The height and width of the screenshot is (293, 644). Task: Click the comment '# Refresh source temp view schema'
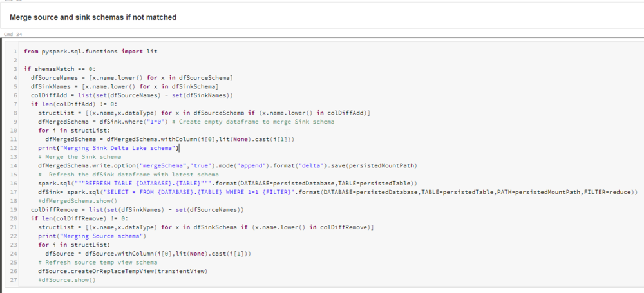coord(98,262)
